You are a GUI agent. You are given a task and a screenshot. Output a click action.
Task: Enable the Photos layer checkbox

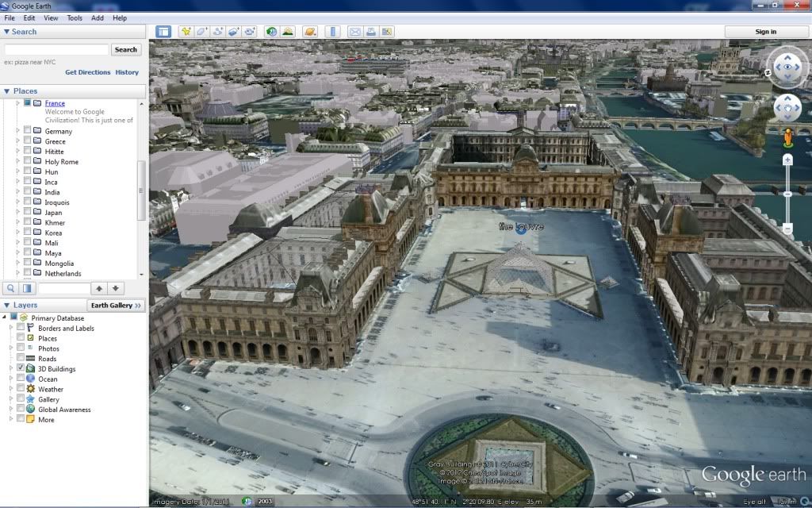click(21, 348)
